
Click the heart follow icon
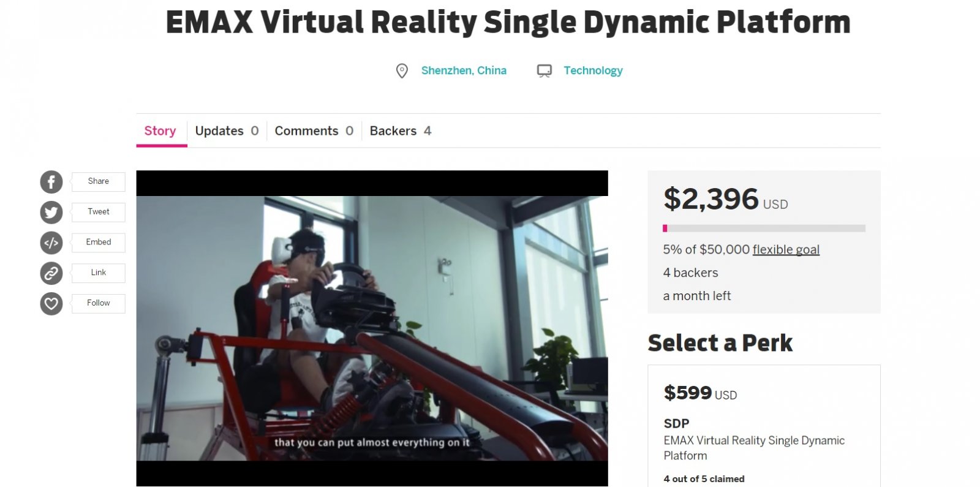tap(51, 304)
